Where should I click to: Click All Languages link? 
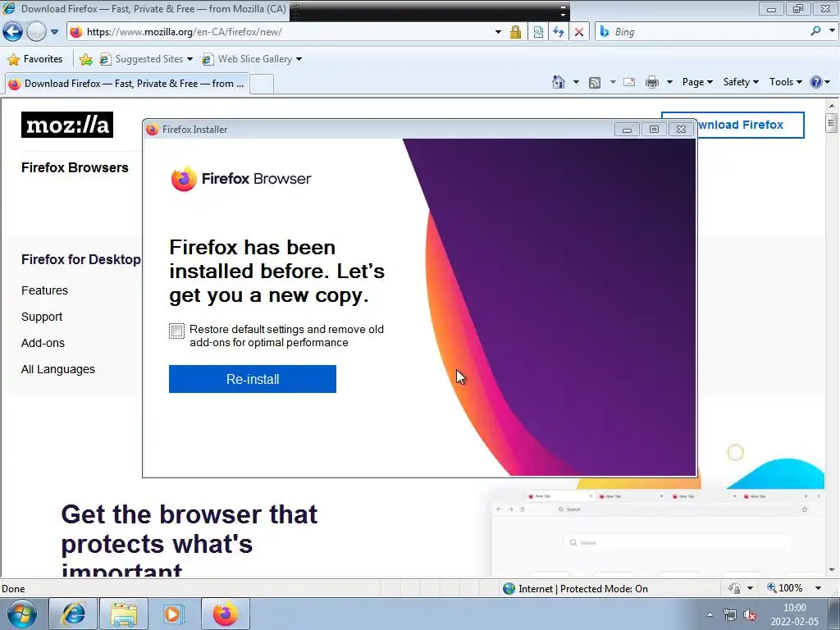coord(58,369)
